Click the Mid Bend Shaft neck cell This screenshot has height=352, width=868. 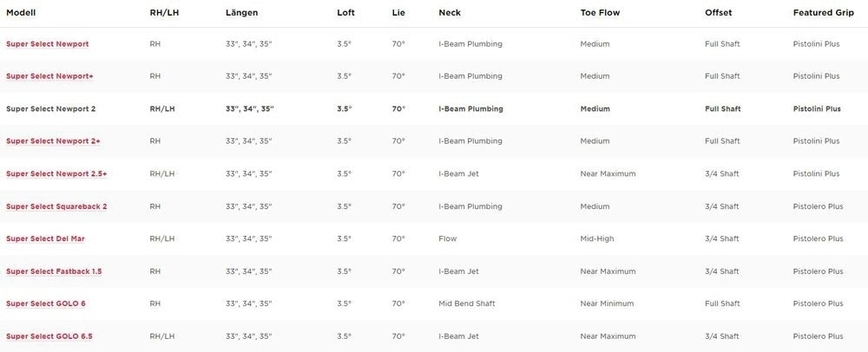point(469,304)
